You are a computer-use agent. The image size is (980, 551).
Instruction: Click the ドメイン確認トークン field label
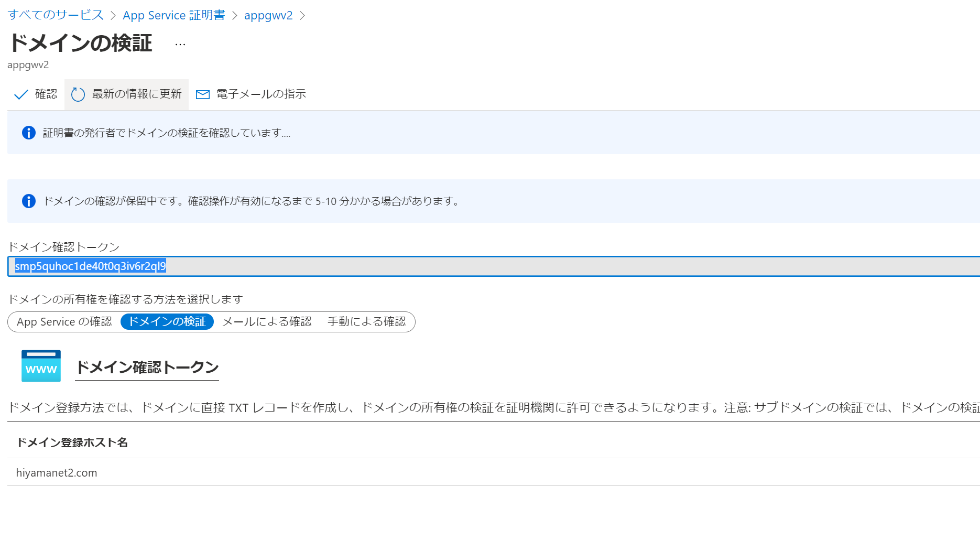pos(63,247)
